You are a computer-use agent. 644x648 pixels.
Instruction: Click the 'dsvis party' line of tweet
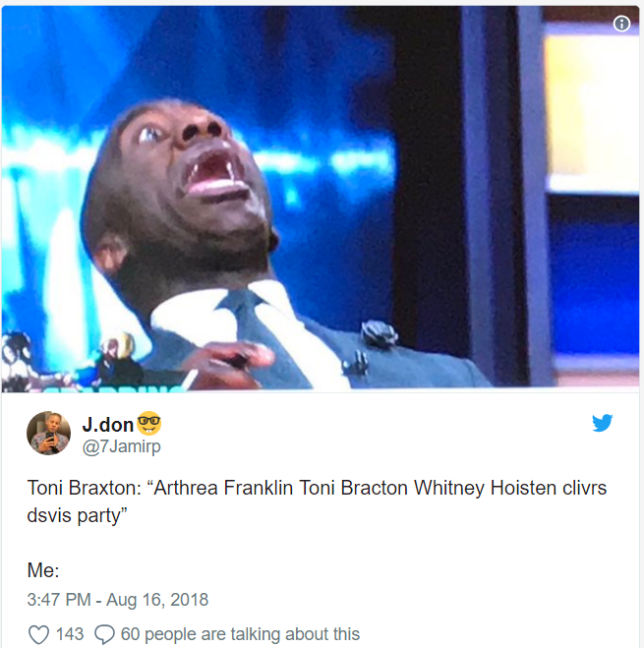[x=77, y=516]
